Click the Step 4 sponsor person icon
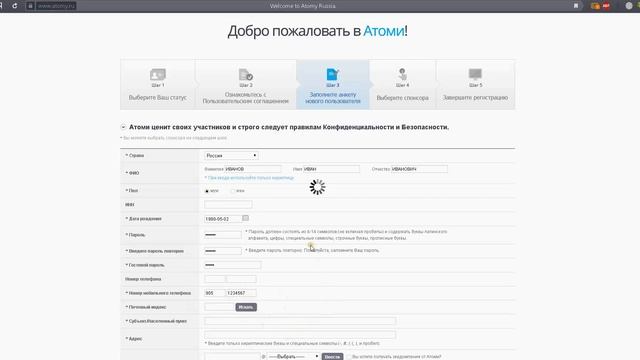Viewport: 640px width, 360px height. tap(402, 74)
